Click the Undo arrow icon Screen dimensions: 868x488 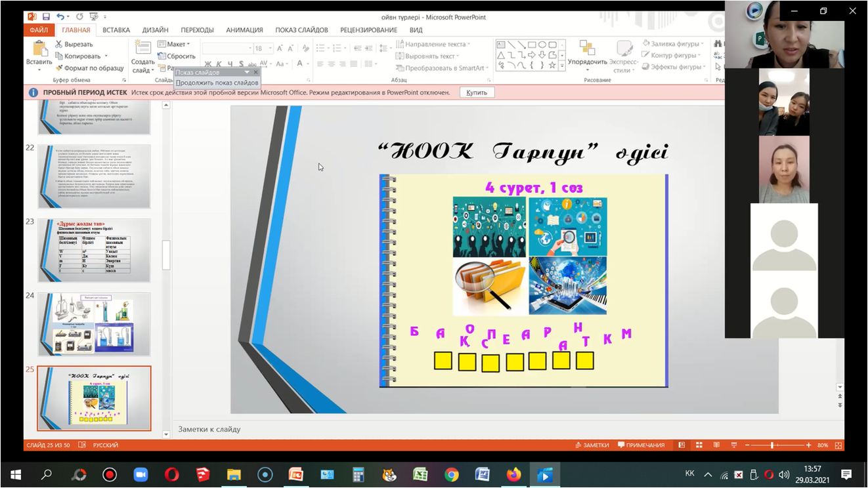[60, 16]
